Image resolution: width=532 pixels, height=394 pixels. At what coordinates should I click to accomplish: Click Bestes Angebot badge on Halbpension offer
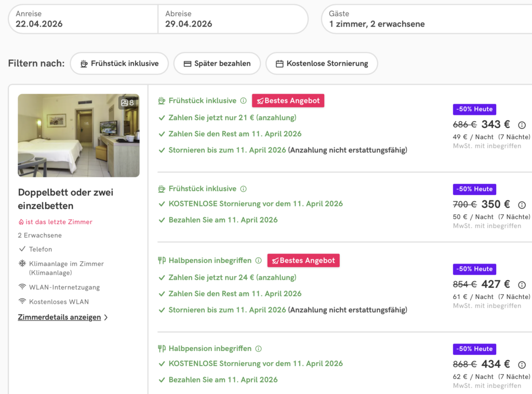(303, 260)
